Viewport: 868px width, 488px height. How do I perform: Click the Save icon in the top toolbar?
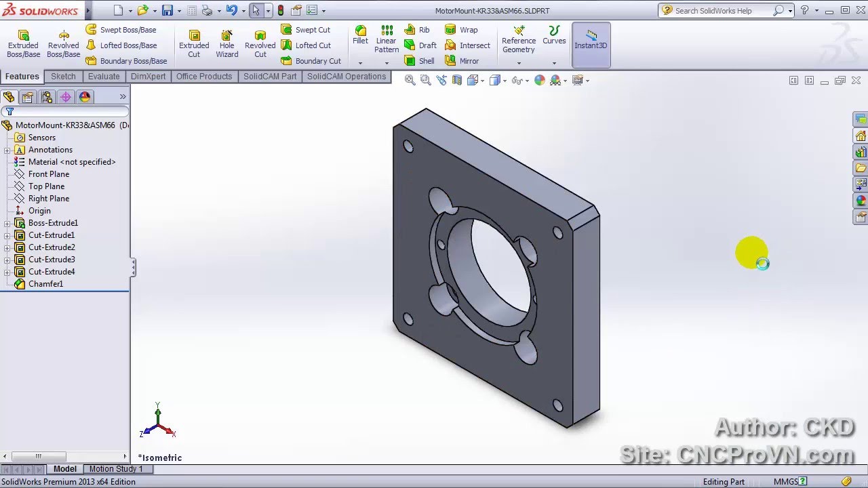[x=167, y=10]
